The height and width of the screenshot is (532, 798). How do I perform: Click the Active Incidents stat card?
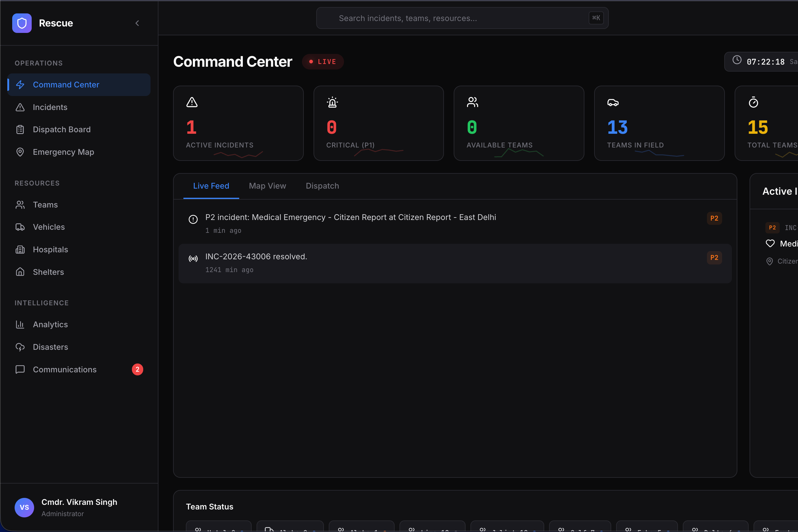coord(238,123)
